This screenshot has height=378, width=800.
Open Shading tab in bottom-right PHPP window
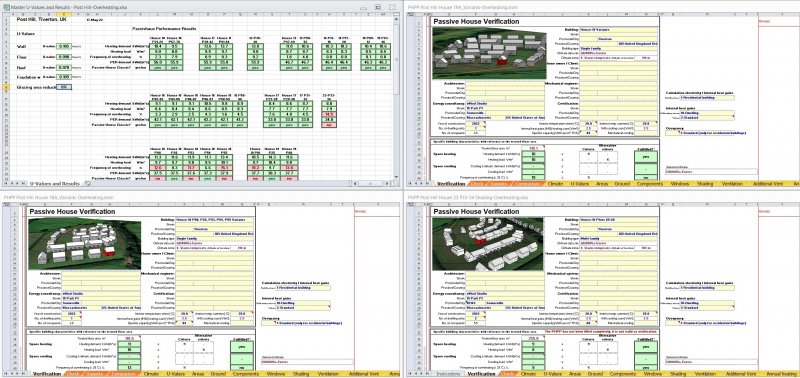point(678,373)
